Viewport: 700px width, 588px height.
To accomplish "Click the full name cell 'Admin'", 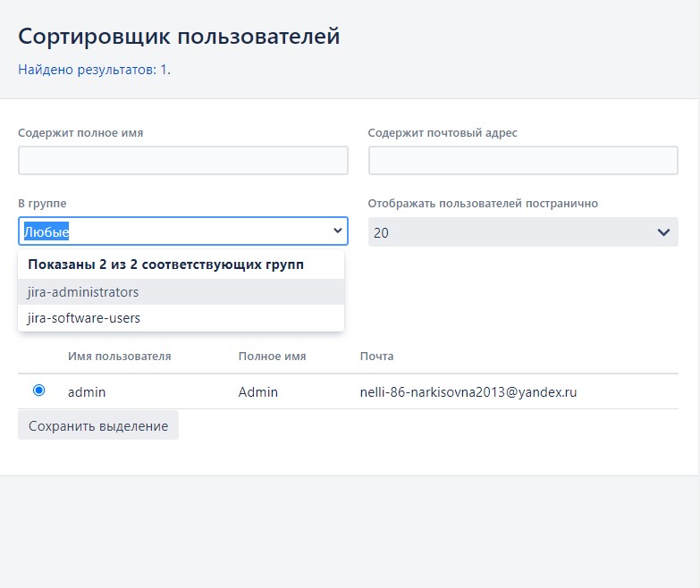I will (258, 392).
